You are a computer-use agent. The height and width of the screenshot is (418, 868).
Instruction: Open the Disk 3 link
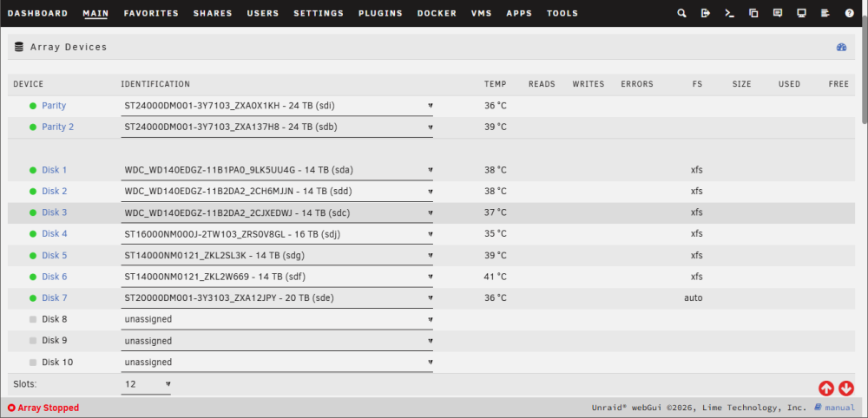[x=54, y=212]
